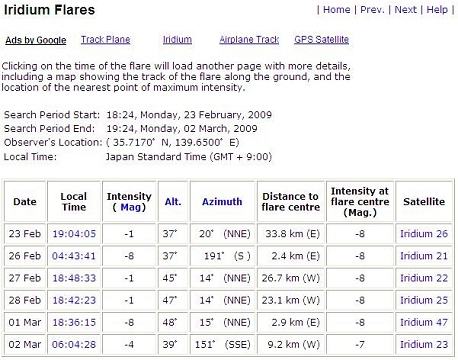Open flare details for 19:04:05

pos(74,234)
